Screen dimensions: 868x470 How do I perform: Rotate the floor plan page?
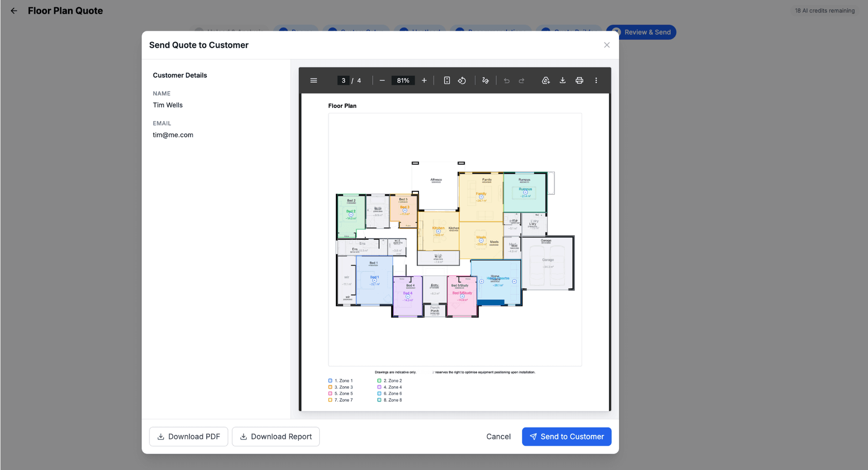(x=462, y=80)
